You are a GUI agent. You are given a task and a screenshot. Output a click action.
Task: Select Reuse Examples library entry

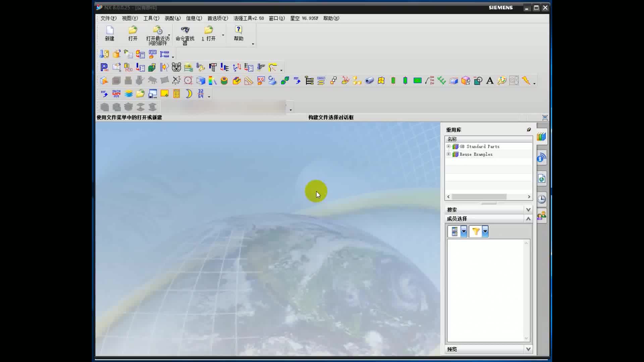coord(476,154)
